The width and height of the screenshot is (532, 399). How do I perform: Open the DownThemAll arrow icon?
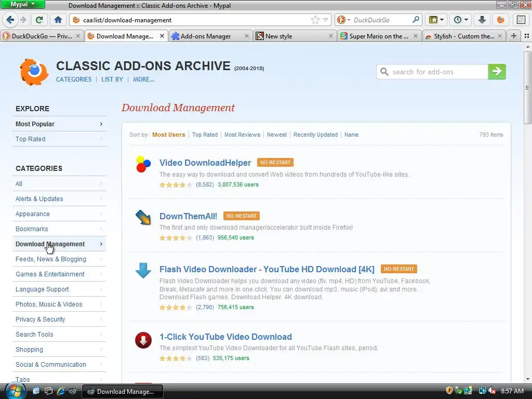tap(143, 217)
